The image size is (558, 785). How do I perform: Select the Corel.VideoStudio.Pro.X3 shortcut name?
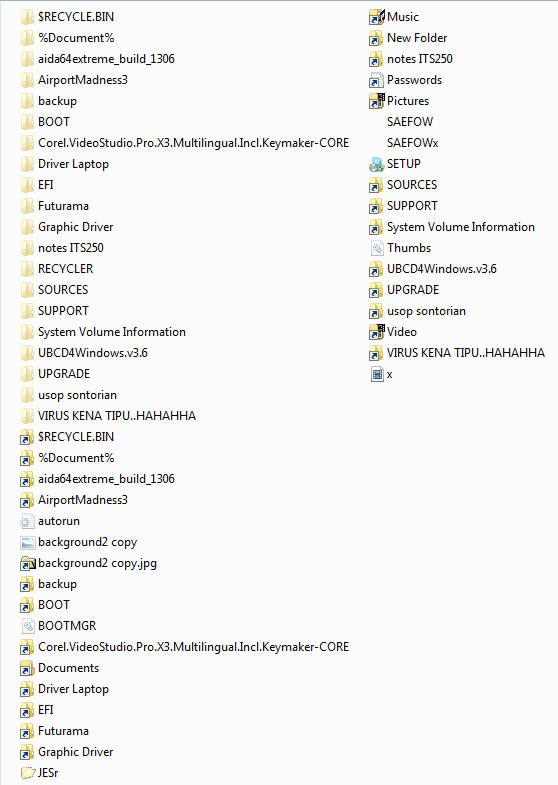pyautogui.click(x=193, y=647)
